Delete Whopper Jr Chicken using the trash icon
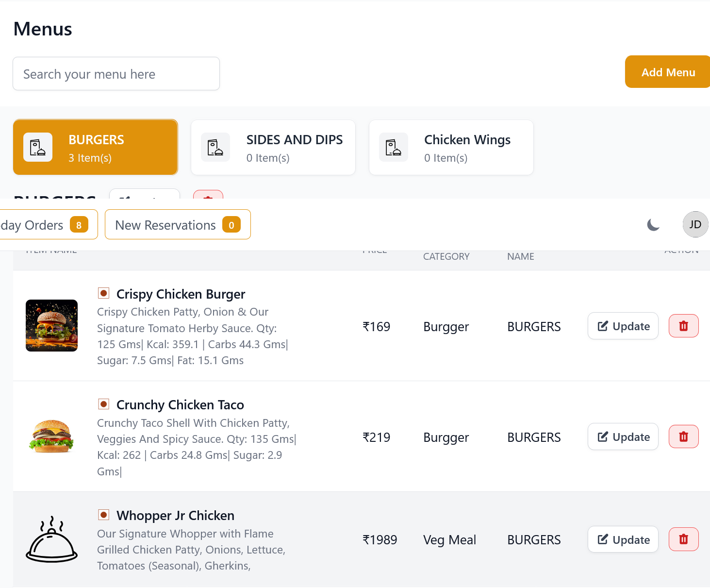Screen dimensions: 710x588 (683, 539)
